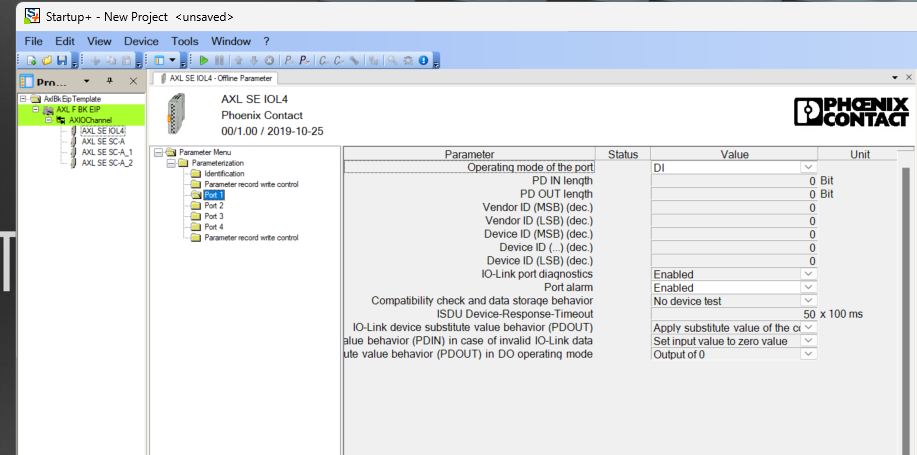The image size is (917, 455).
Task: Click the dark purple P parameter icon
Action: coord(304,60)
